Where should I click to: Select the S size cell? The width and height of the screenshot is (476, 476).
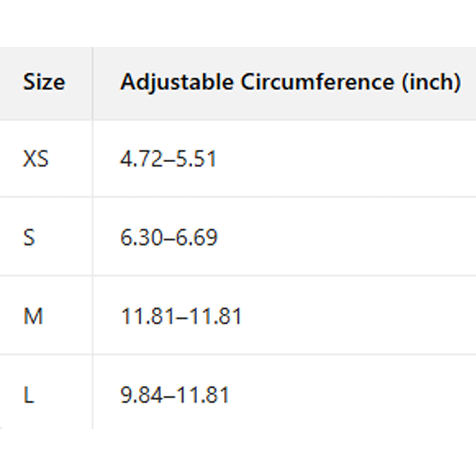point(29,238)
